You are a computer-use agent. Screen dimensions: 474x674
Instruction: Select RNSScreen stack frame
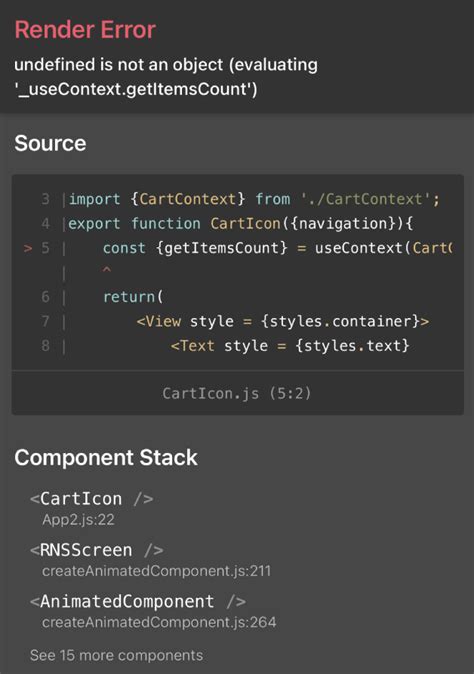coord(97,550)
